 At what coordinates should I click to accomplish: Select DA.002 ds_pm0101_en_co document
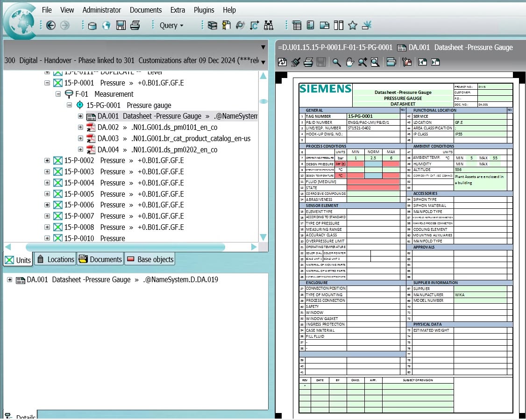tap(157, 128)
